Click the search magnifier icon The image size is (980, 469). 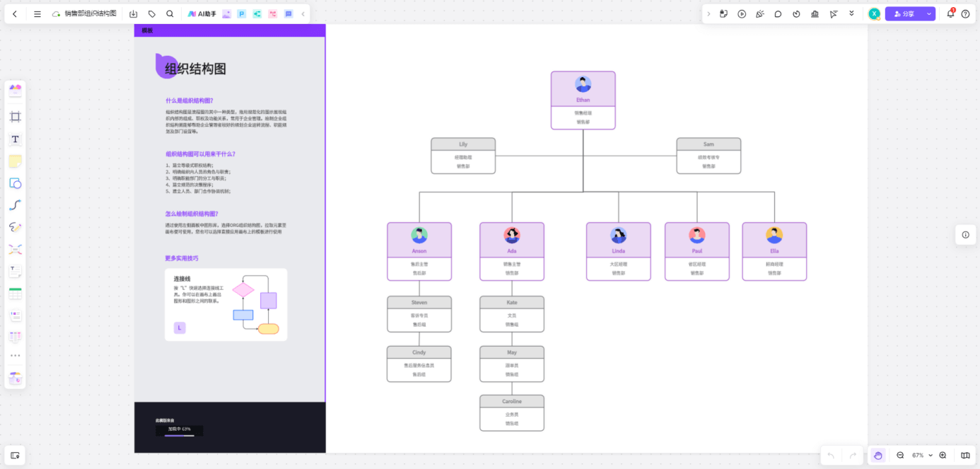170,14
